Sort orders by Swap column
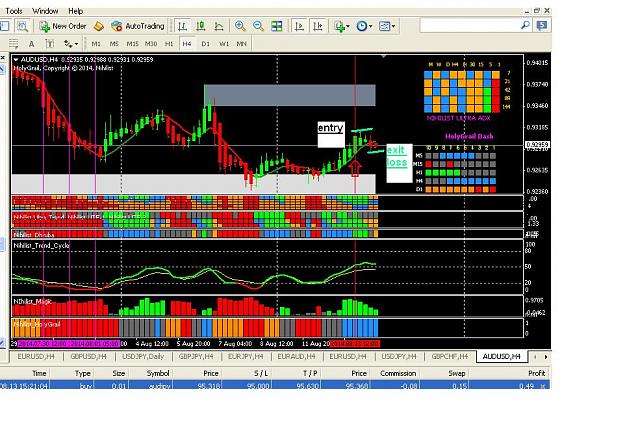Screen dimensions: 625x437 click(x=457, y=374)
